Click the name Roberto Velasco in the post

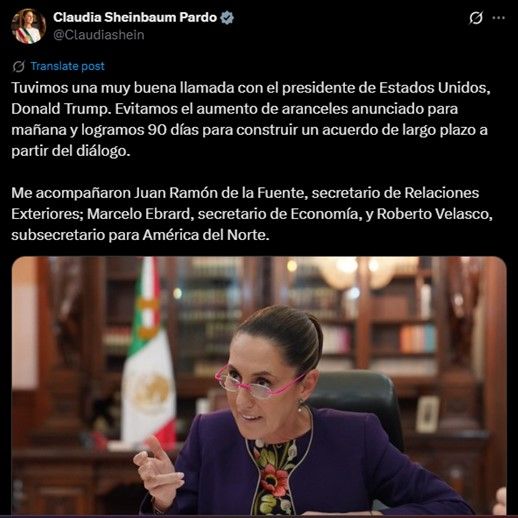pyautogui.click(x=433, y=214)
